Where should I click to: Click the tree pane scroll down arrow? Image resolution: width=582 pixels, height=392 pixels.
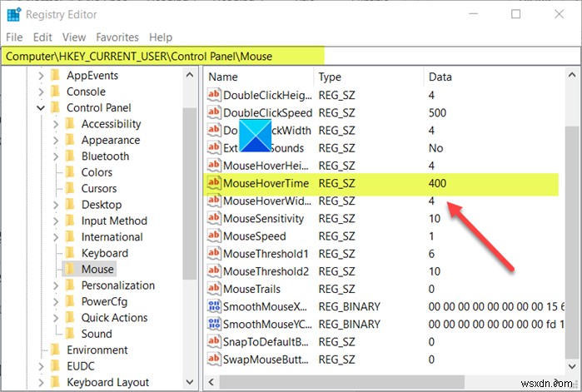[190, 382]
